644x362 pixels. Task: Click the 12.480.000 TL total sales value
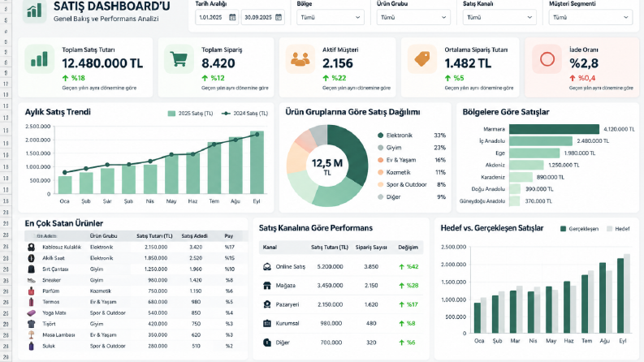click(x=102, y=63)
